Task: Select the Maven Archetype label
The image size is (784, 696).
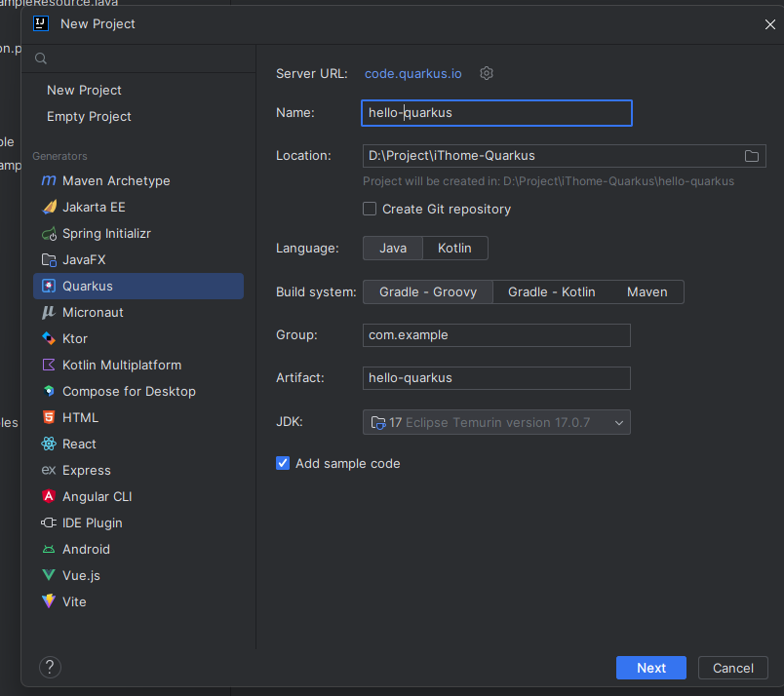Action: tap(116, 180)
